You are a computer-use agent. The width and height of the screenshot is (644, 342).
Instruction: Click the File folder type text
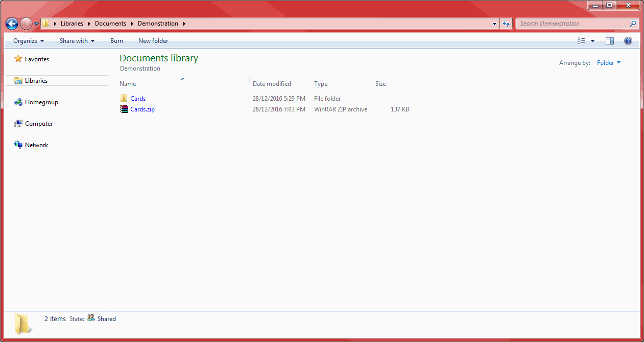[327, 99]
